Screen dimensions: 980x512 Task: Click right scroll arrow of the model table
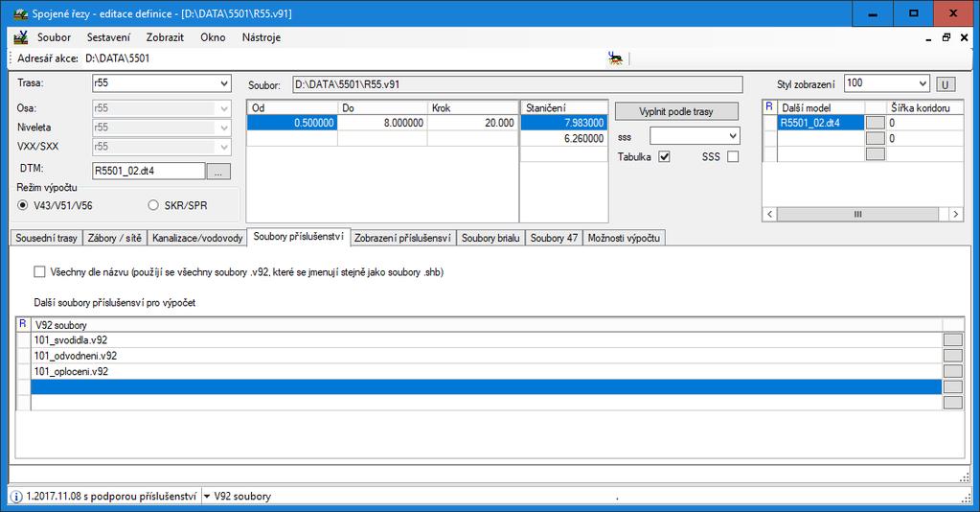[956, 214]
